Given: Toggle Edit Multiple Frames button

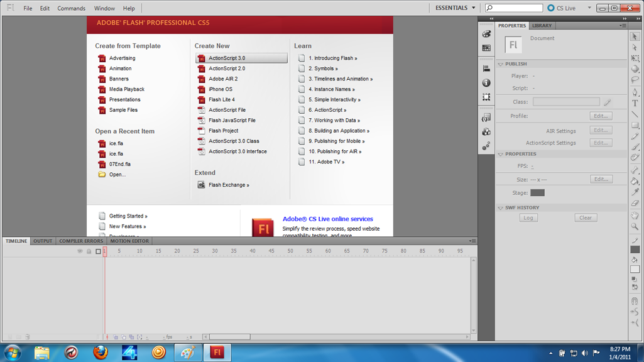Looking at the screenshot, I should tap(132, 337).
